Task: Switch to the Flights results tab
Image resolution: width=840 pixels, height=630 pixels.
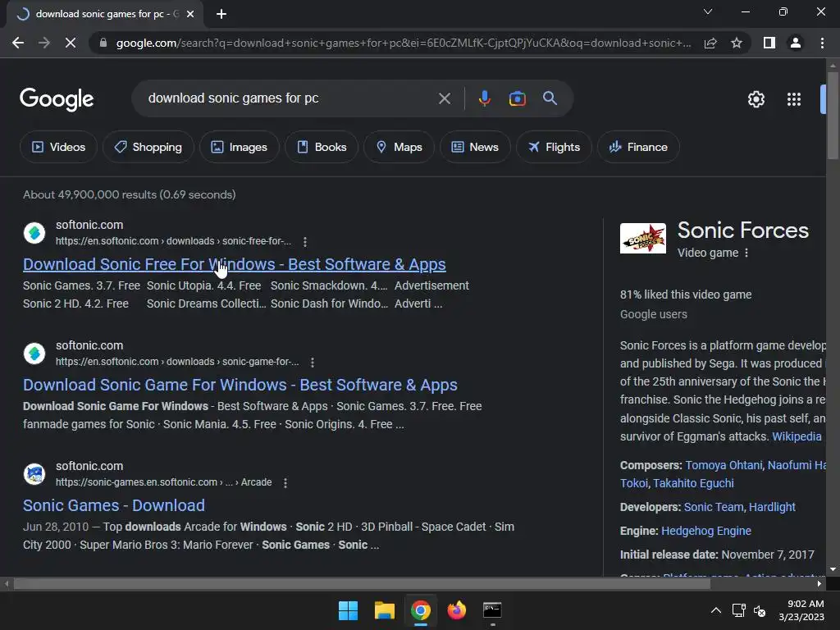Action: pos(554,147)
